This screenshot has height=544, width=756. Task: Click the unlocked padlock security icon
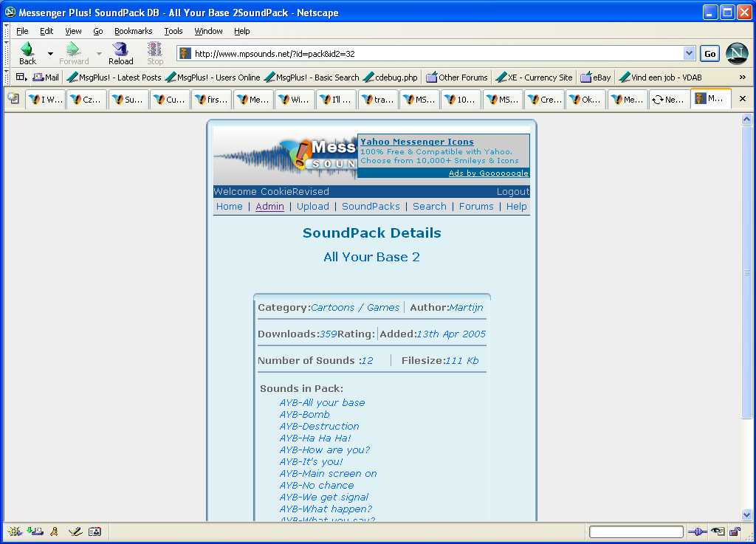point(735,531)
